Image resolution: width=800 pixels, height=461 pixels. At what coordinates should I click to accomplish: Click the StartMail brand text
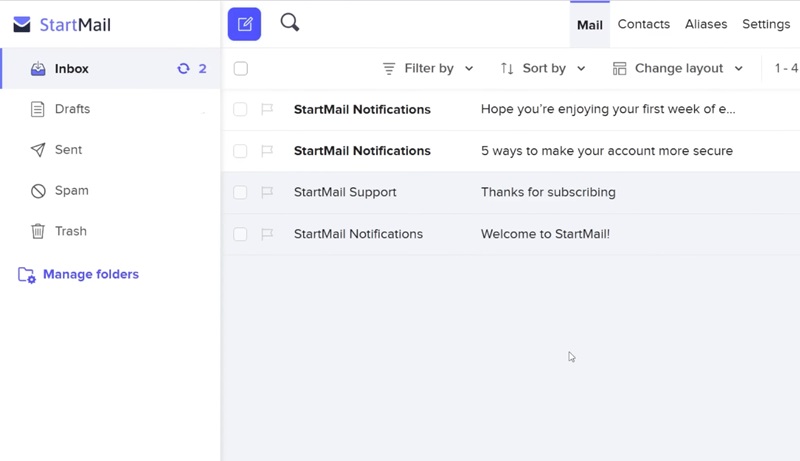tap(75, 24)
